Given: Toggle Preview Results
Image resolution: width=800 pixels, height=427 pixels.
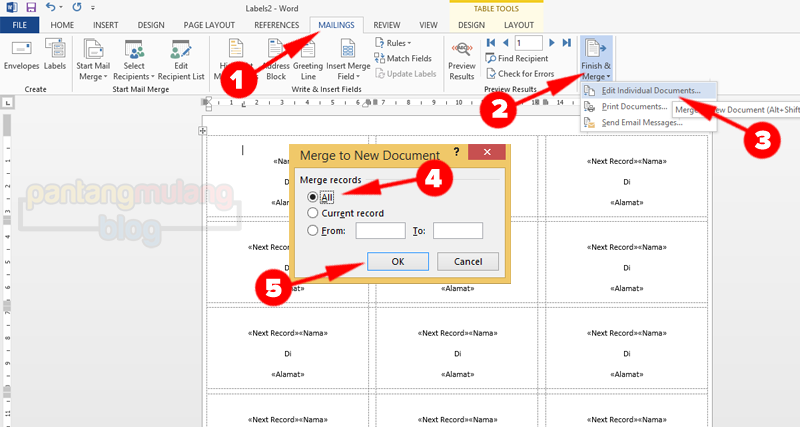Looking at the screenshot, I should point(462,61).
